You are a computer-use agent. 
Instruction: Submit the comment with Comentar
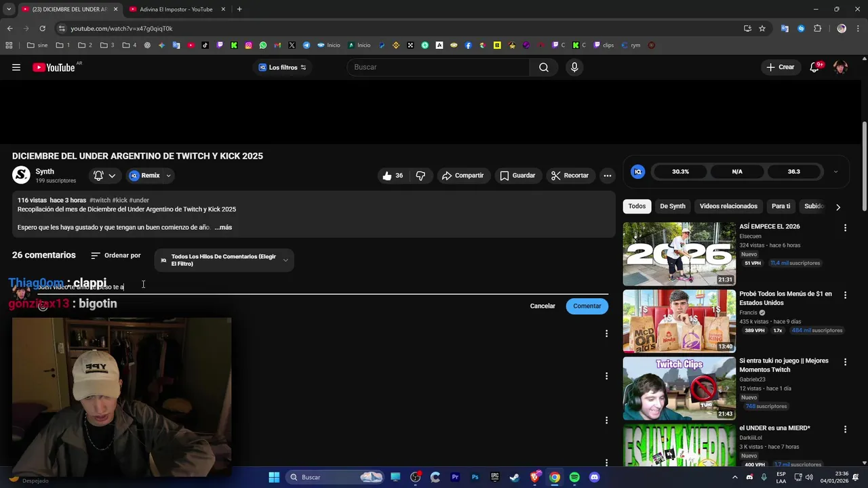tap(587, 306)
